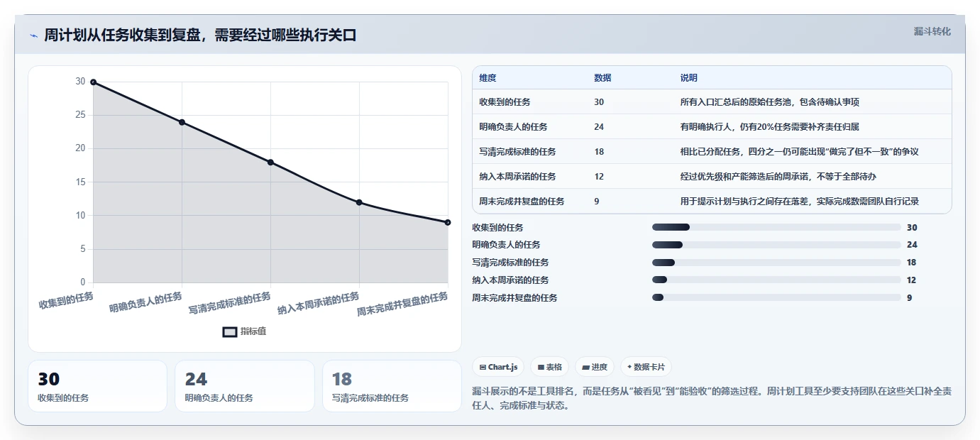
Task: Click the 数据 table column header
Action: click(602, 77)
